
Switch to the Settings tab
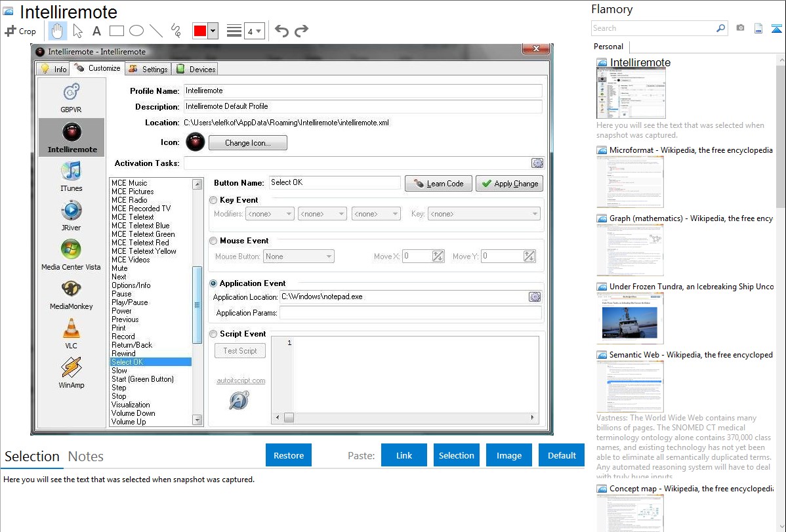coord(148,69)
